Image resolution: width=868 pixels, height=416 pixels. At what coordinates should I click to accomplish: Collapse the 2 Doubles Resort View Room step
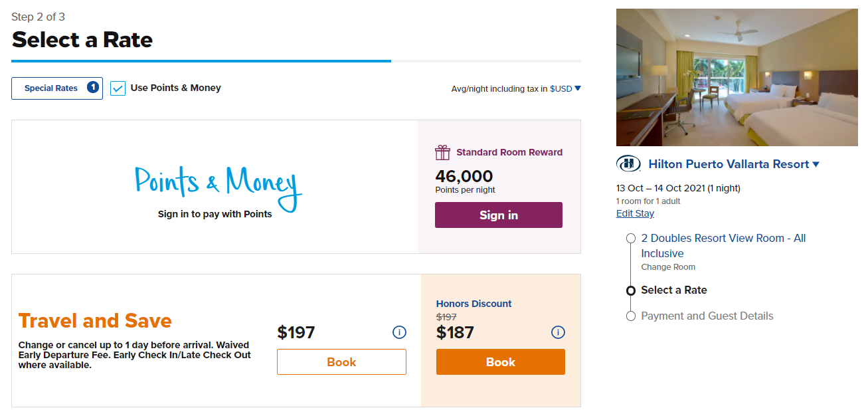click(x=630, y=238)
